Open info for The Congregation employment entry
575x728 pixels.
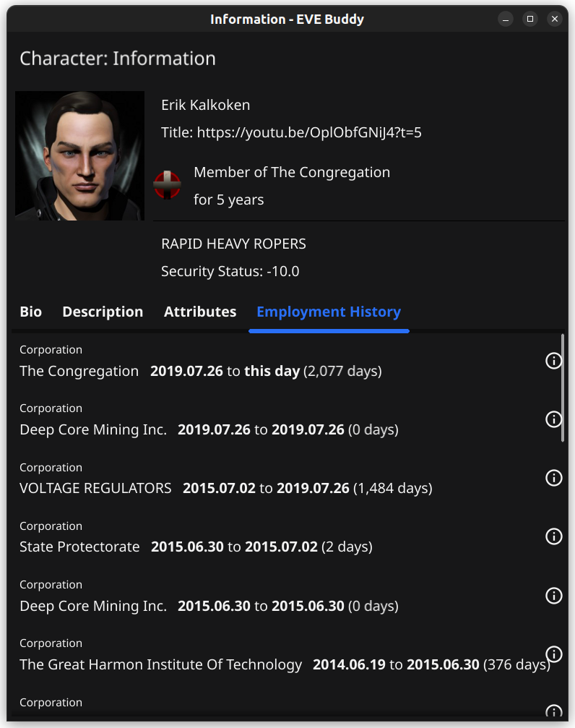[553, 360]
